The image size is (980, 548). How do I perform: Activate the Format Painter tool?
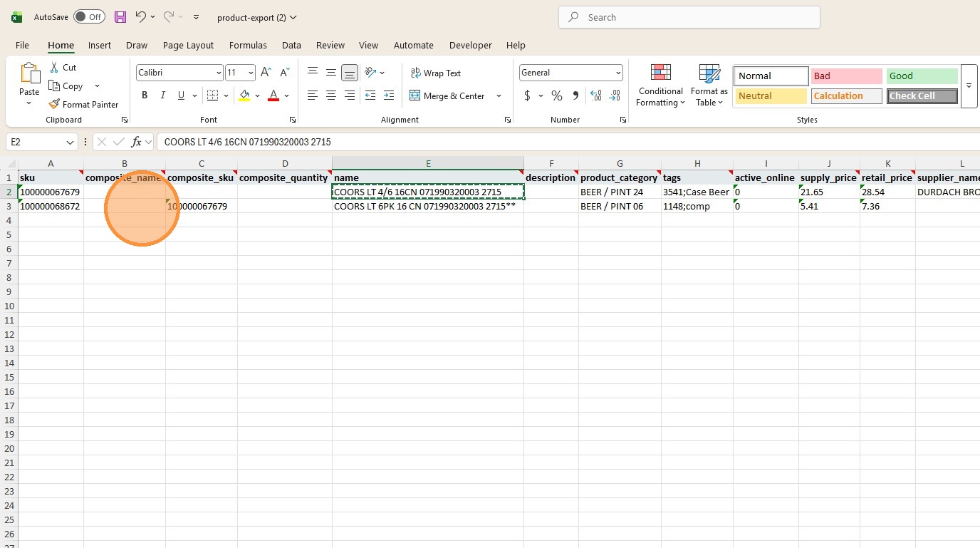[x=83, y=104]
